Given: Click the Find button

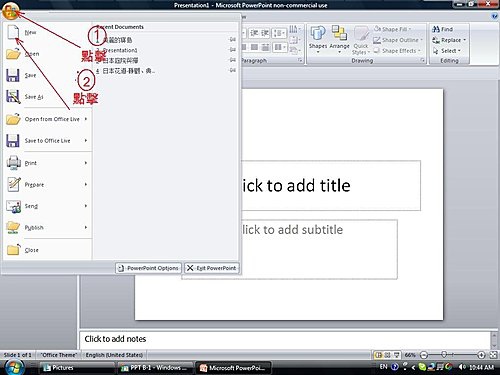Looking at the screenshot, I should click(x=443, y=29).
